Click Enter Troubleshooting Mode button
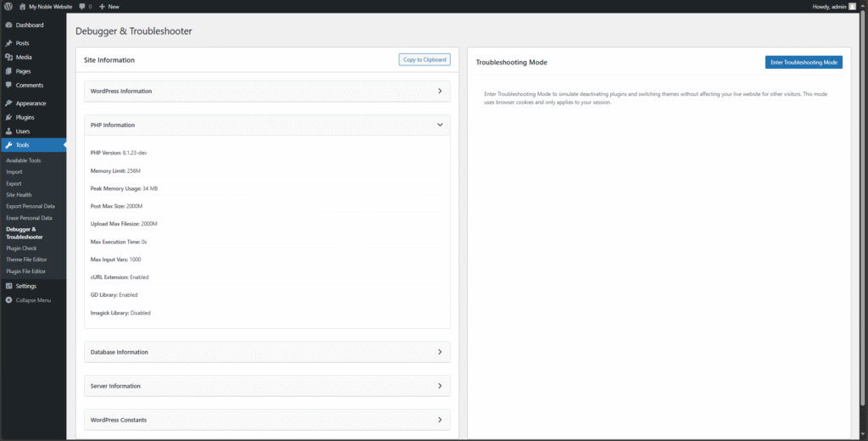This screenshot has height=441, width=868. coord(804,63)
